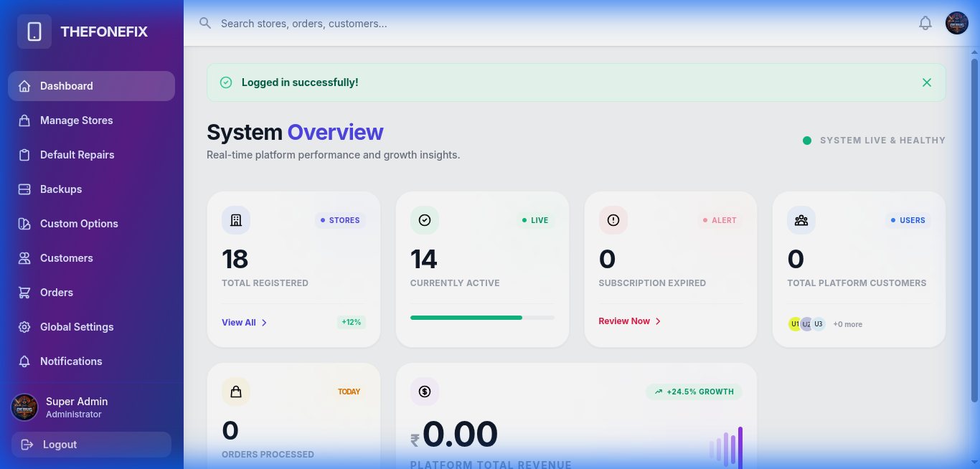Click the Global Settings gear icon
Screen dimensions: 980x469
click(x=24, y=327)
